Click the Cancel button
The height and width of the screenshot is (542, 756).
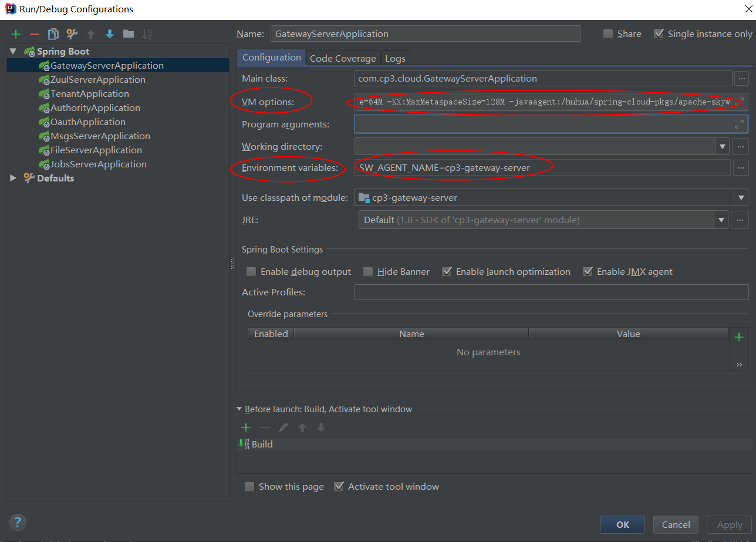(x=676, y=525)
